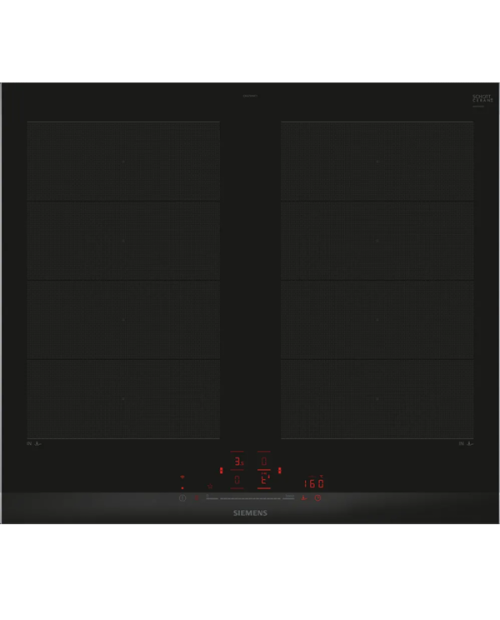Select the highlighted bottom right zone display
The height and width of the screenshot is (620, 500).
pos(264,480)
